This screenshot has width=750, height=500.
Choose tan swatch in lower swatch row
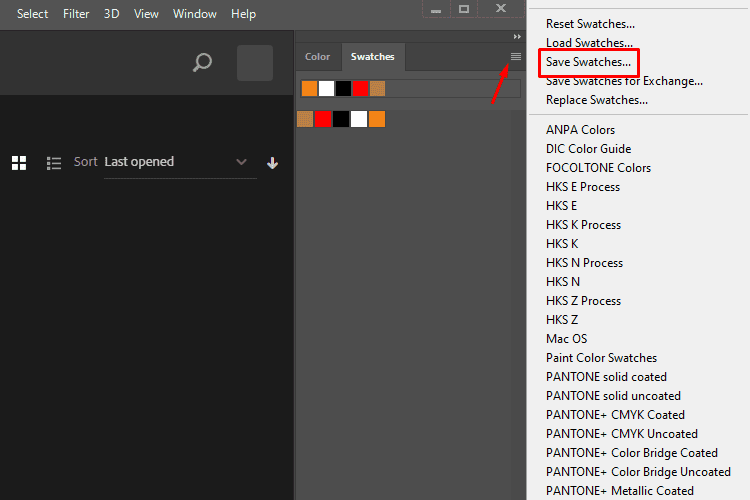pyautogui.click(x=305, y=119)
